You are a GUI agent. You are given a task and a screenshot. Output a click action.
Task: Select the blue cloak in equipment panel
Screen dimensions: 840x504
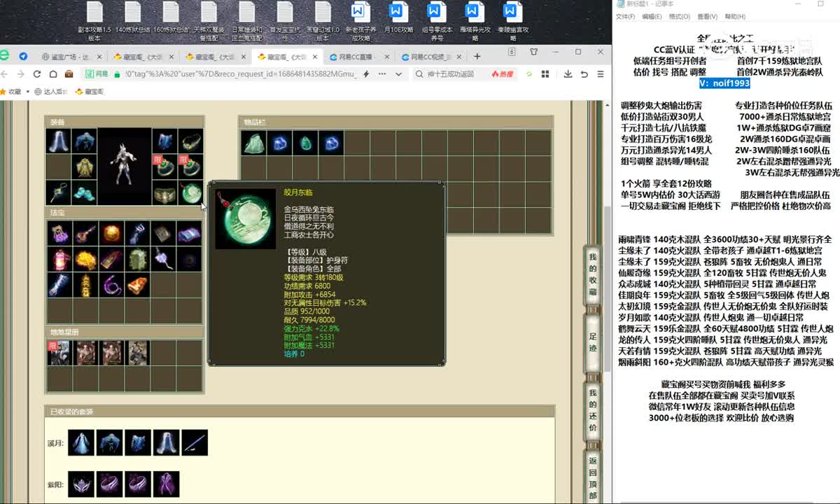point(85,141)
